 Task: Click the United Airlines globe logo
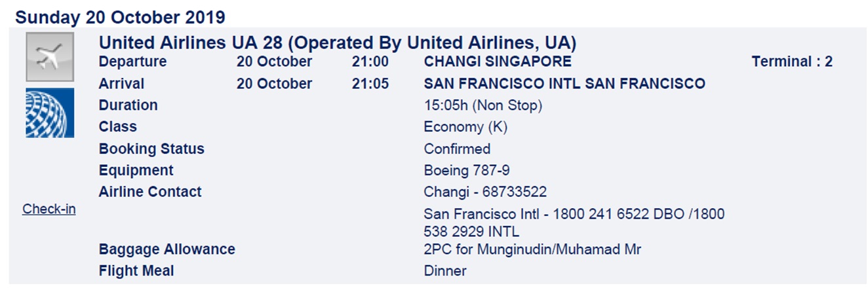(49, 113)
